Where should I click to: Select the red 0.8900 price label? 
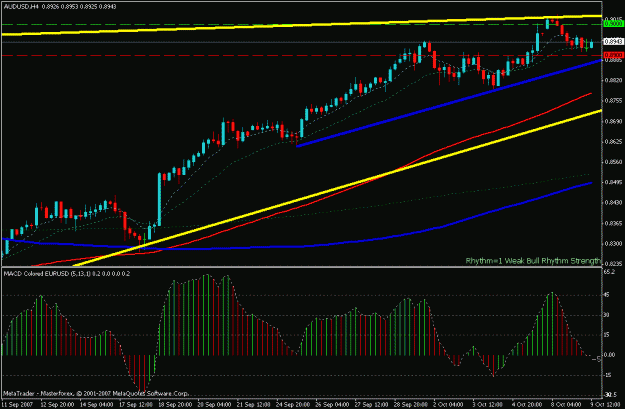[613, 55]
